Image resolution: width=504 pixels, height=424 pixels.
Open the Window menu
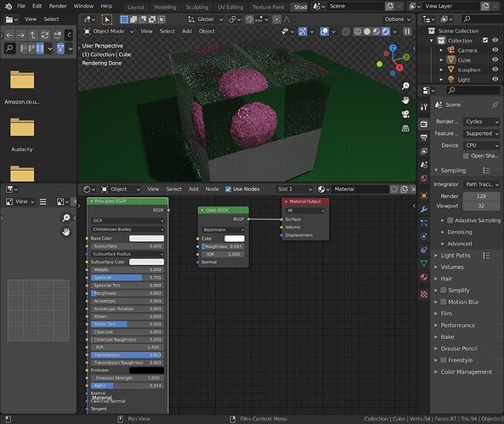(x=83, y=6)
